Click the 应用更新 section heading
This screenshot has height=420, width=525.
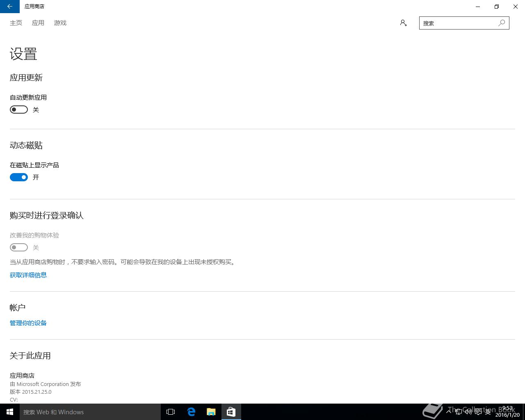tap(26, 78)
